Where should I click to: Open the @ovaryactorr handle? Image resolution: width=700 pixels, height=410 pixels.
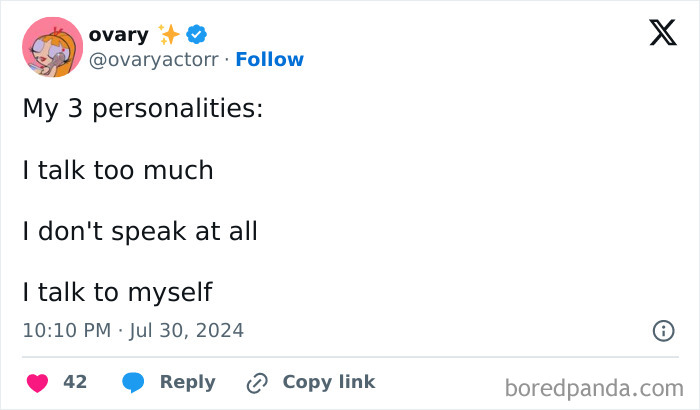click(x=153, y=60)
